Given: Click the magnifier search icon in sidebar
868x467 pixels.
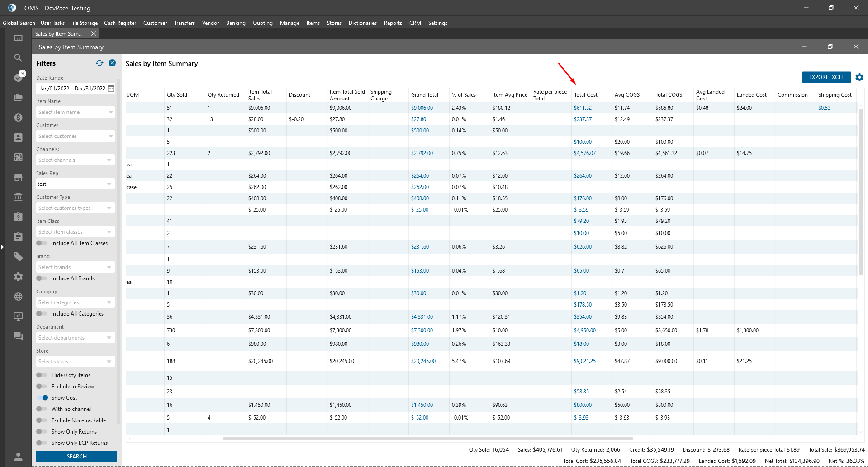Looking at the screenshot, I should click(18, 58).
